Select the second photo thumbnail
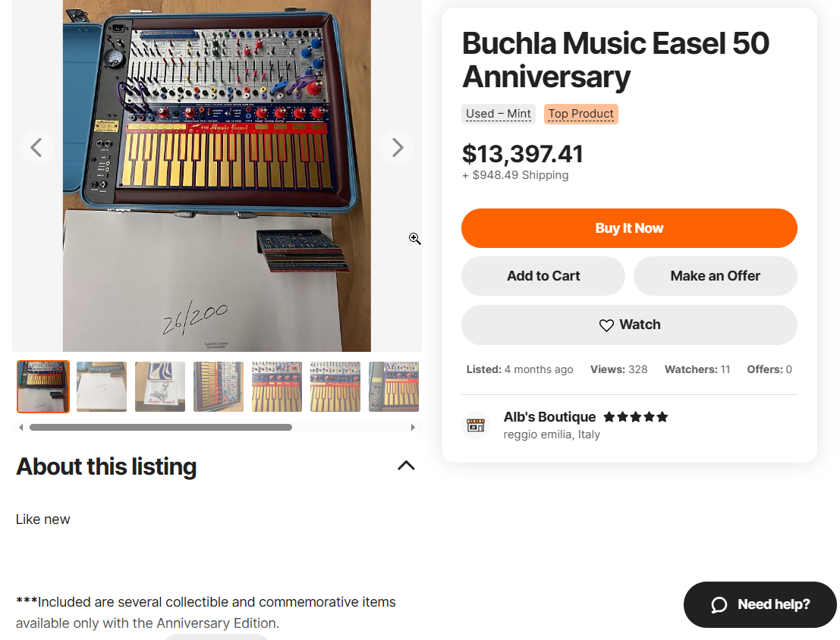 click(x=102, y=387)
